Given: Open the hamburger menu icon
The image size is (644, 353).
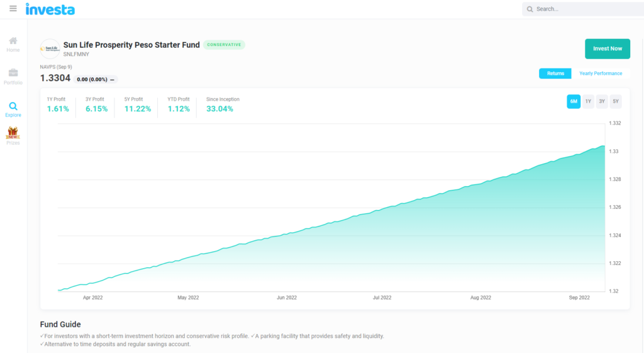Looking at the screenshot, I should coord(13,9).
